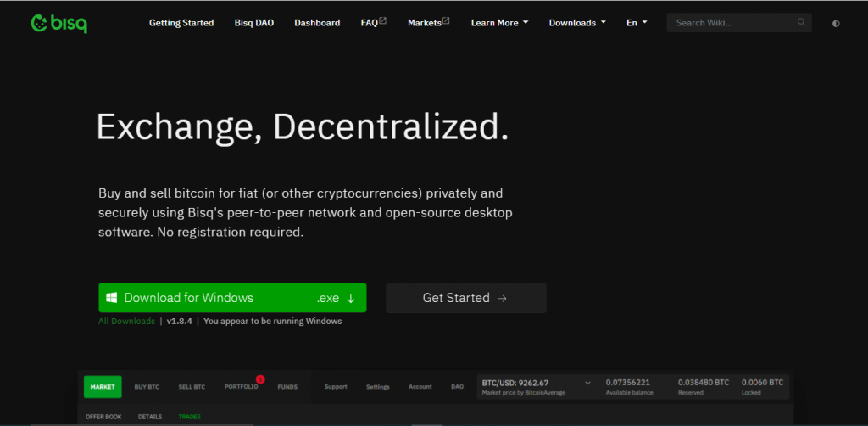Click Download for Windows button
The height and width of the screenshot is (426, 868).
tap(232, 298)
